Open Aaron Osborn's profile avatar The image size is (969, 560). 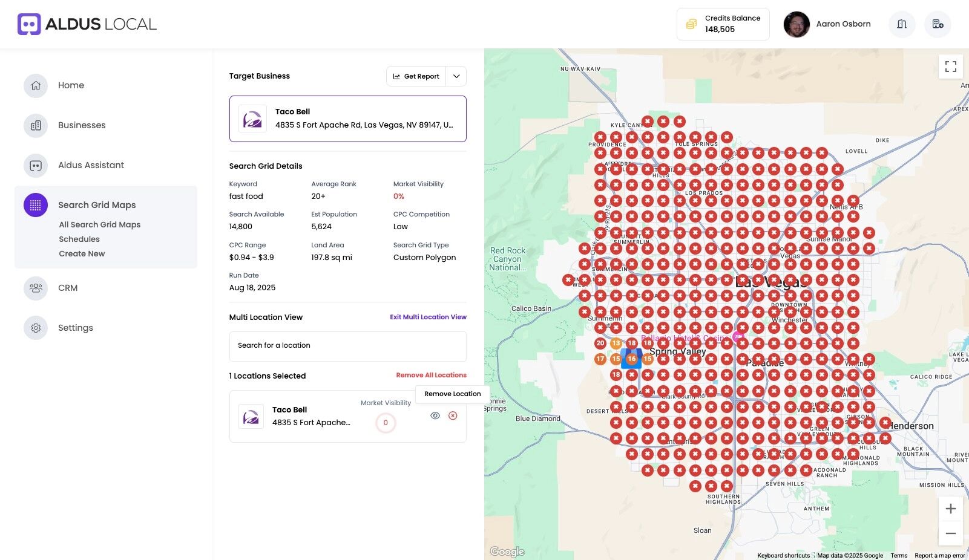click(797, 24)
